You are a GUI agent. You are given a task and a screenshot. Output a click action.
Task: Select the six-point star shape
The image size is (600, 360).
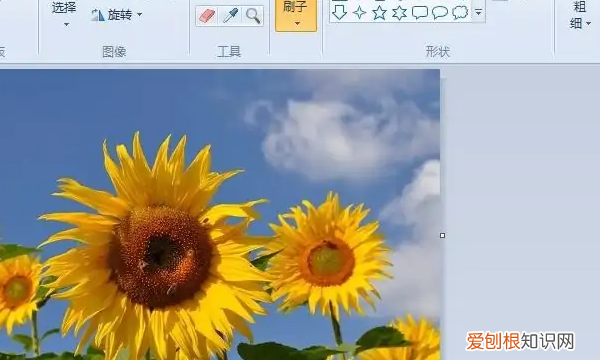tap(399, 13)
